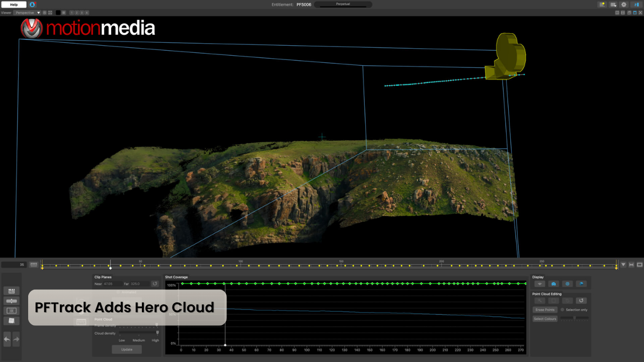Viewport: 644px width, 362px height.
Task: Click the fourth Display icon with blue flag
Action: 581,284
